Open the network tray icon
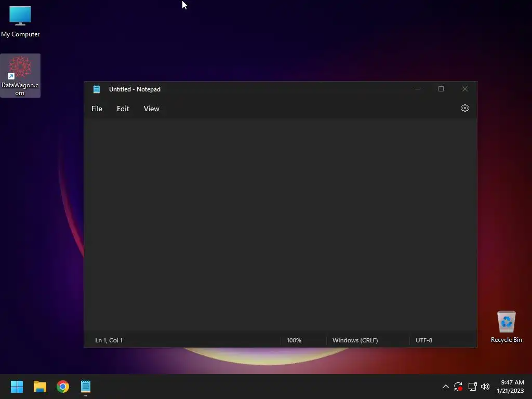Viewport: 532px width, 399px height. [x=473, y=387]
